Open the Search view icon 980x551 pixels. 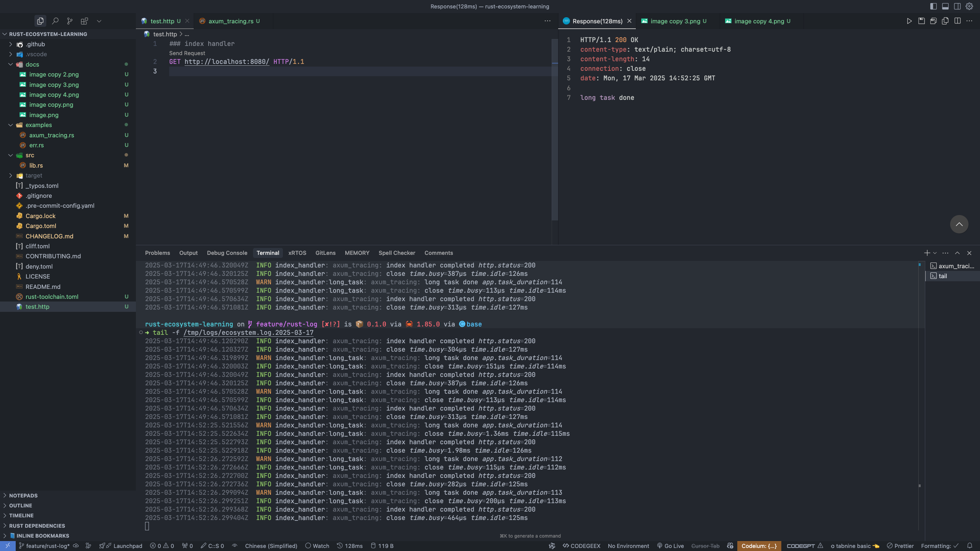(x=55, y=21)
